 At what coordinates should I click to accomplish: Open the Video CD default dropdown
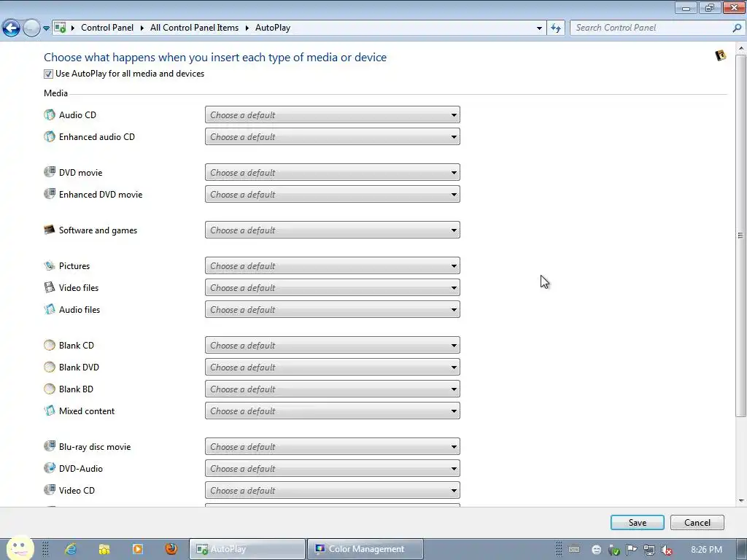click(x=333, y=491)
